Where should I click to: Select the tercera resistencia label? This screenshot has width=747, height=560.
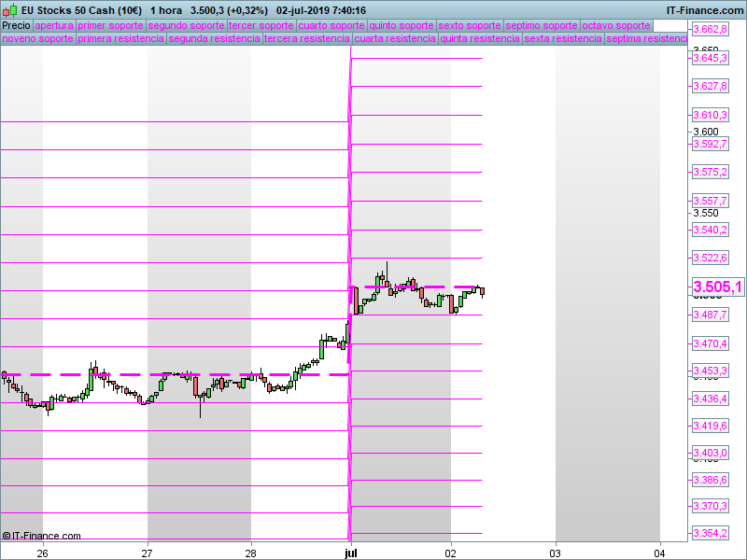click(x=307, y=38)
